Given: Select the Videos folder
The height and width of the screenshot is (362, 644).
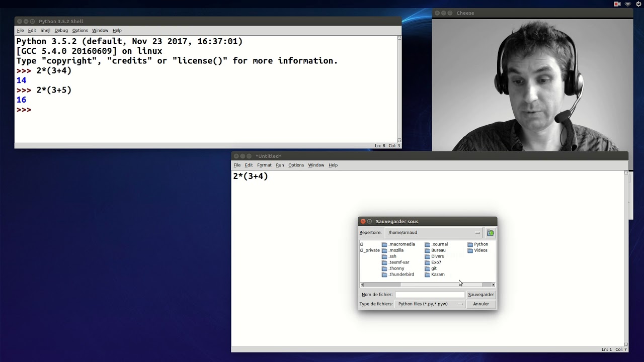Looking at the screenshot, I should click(477, 250).
